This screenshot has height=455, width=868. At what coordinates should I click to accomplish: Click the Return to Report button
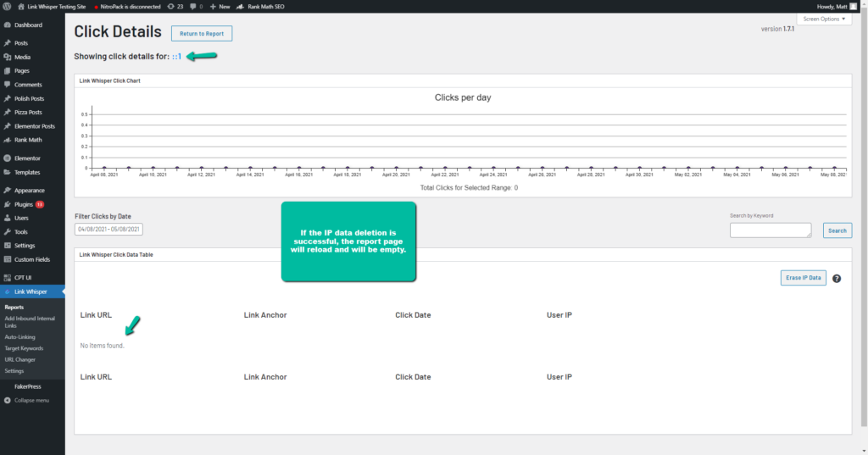pos(202,33)
